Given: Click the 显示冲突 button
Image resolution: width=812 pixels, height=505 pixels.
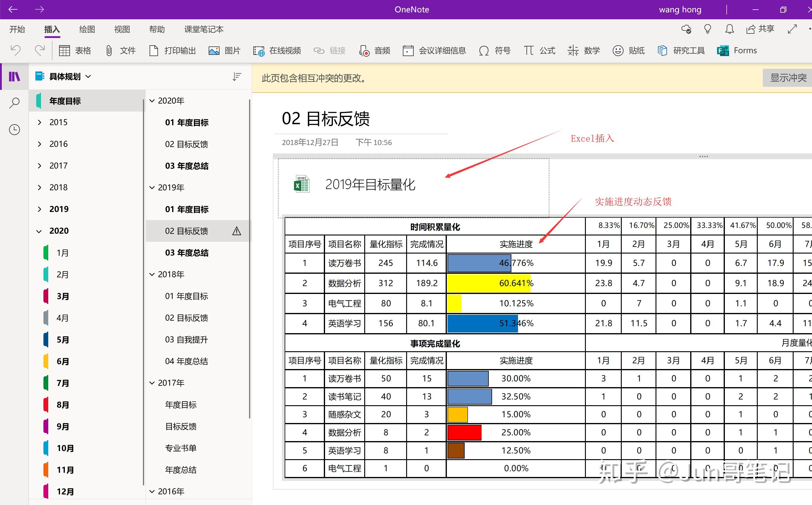Looking at the screenshot, I should pyautogui.click(x=788, y=77).
